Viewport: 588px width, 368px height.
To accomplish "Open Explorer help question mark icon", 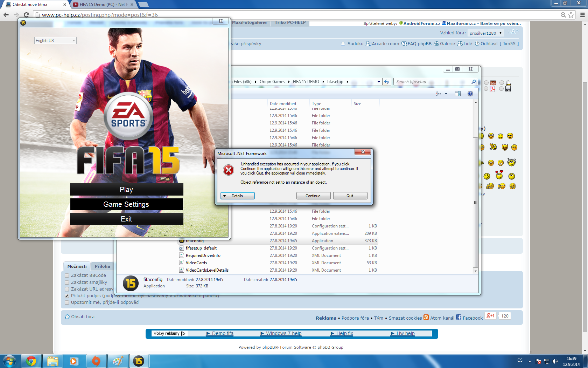I will point(470,94).
